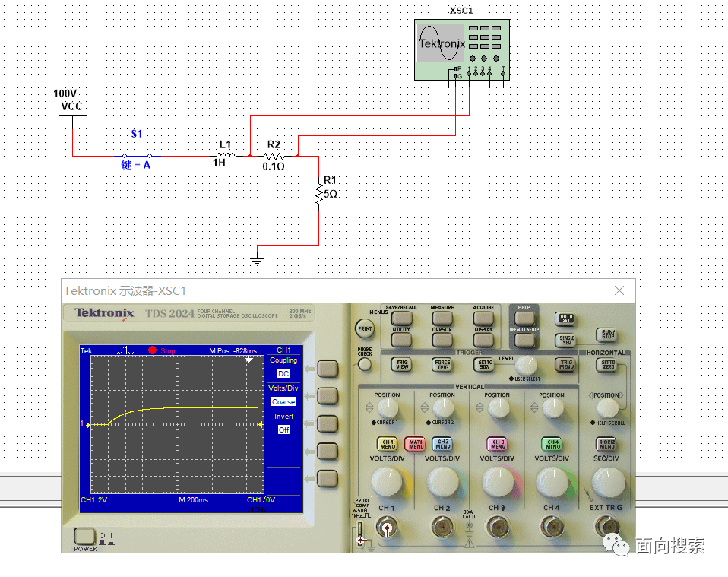Close the Tektronix oscilloscope window
This screenshot has height=577, width=728.
619,290
